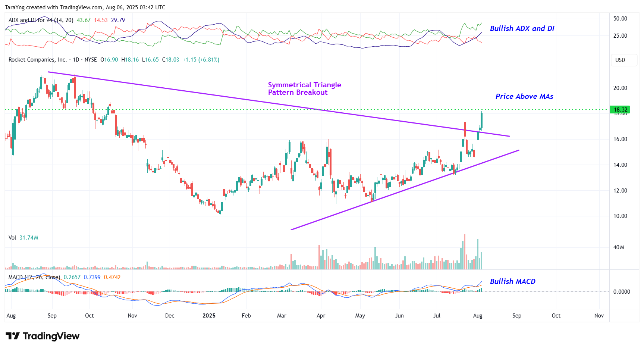Click the TradingView wordmark at bottom
This screenshot has width=644, height=350.
51,336
